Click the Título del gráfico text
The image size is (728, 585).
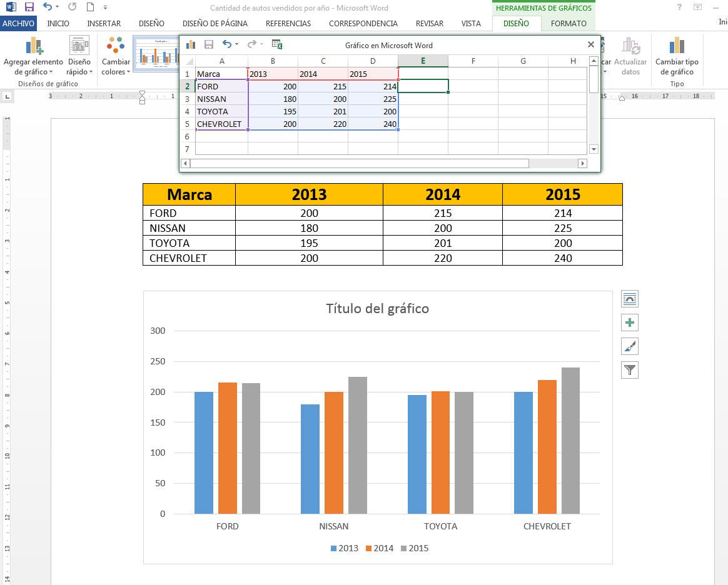pyautogui.click(x=377, y=309)
